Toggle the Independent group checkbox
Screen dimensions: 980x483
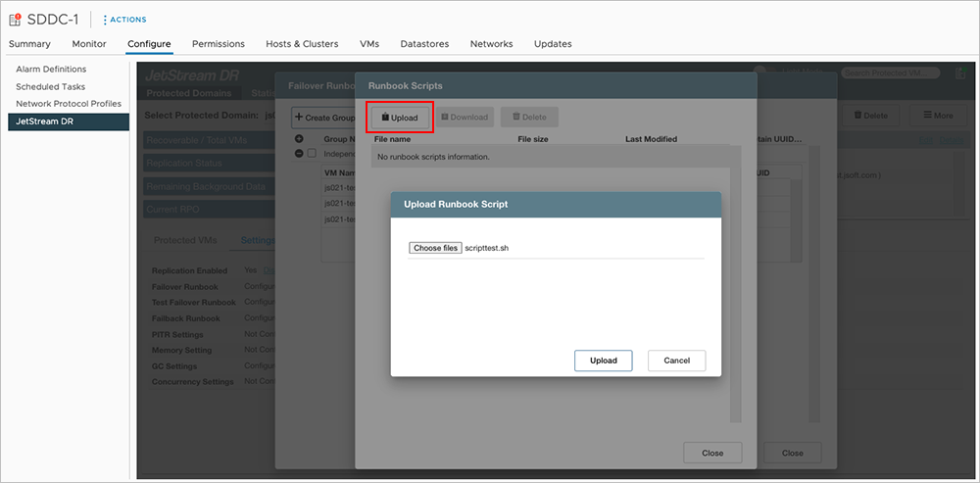point(312,154)
